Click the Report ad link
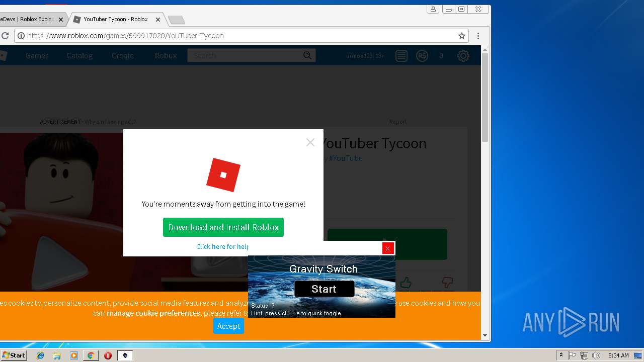Viewport: 644px width, 362px height. [x=397, y=122]
